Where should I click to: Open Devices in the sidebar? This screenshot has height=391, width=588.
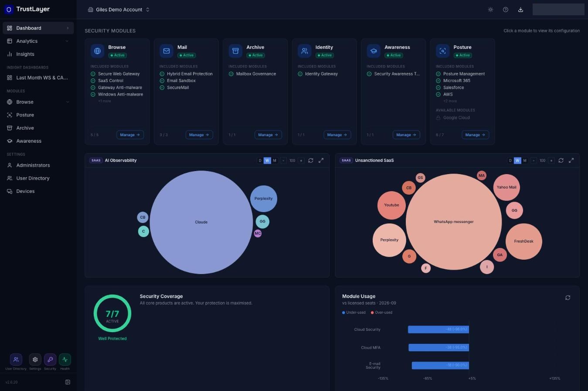click(38, 191)
